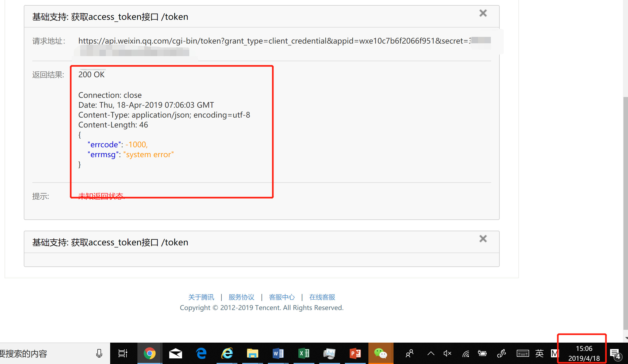This screenshot has height=364, width=628.
Task: Toggle the 英 input language indicator
Action: coord(540,353)
